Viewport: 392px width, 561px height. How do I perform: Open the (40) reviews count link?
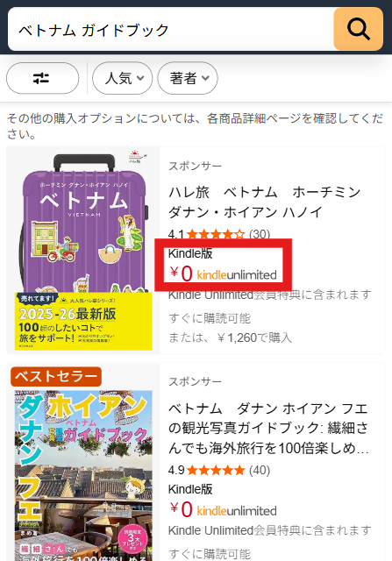tap(260, 470)
